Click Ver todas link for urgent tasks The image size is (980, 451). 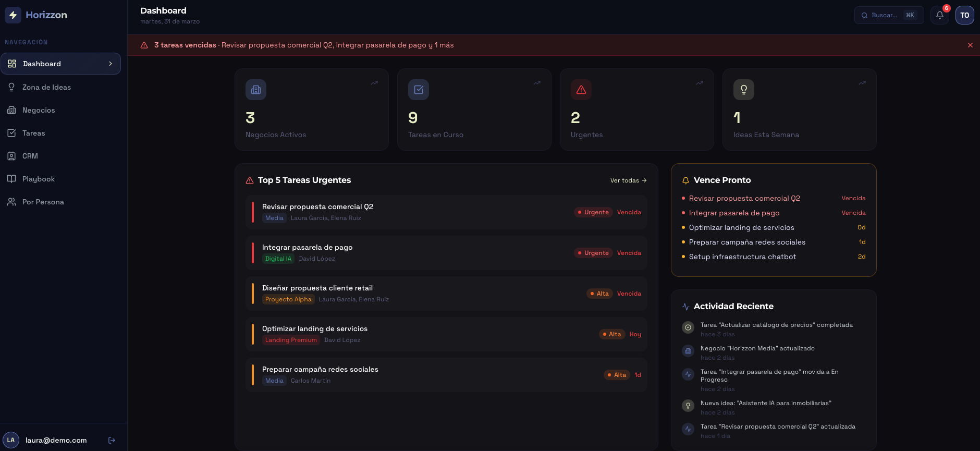tap(629, 180)
